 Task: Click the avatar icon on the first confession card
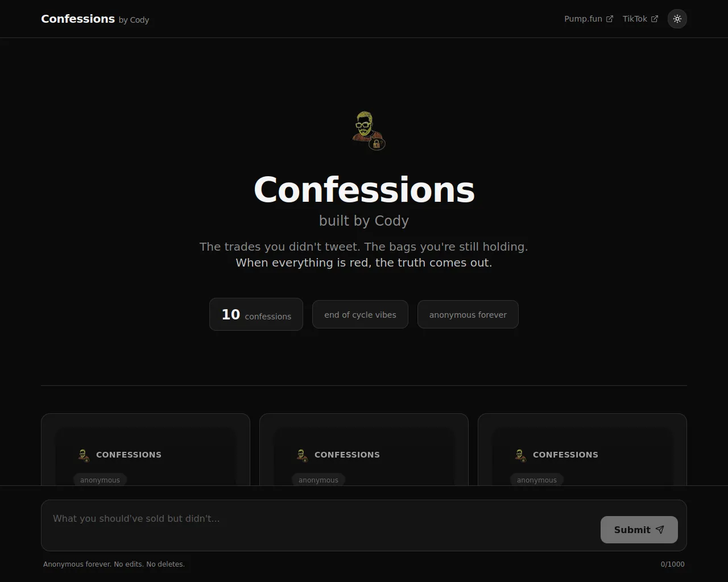(84, 455)
